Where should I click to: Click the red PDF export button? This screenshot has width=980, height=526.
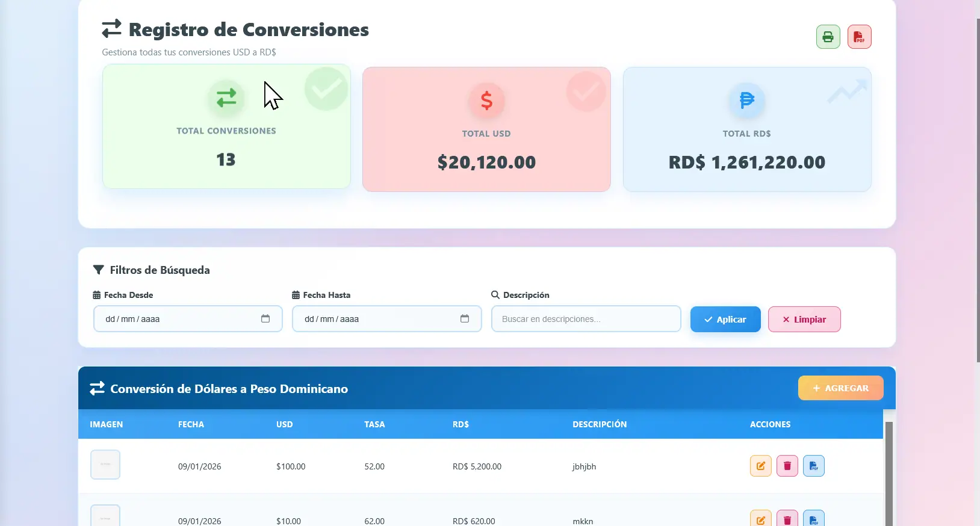point(859,37)
